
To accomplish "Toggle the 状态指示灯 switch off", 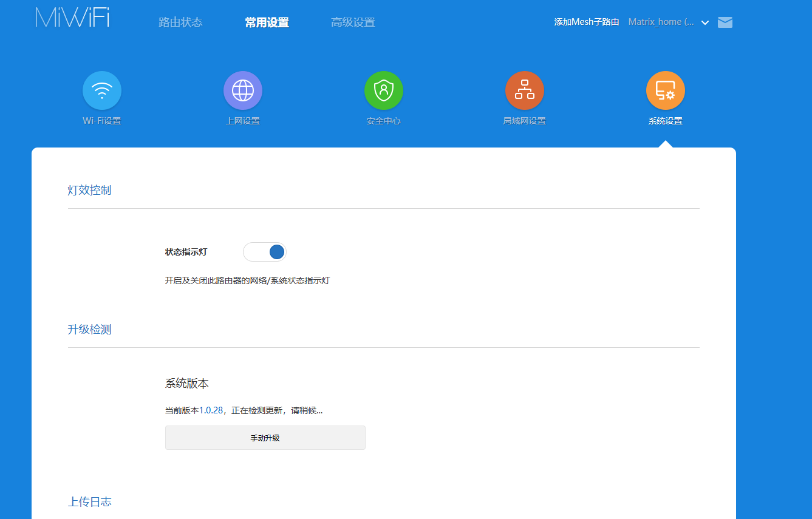I will pyautogui.click(x=265, y=252).
